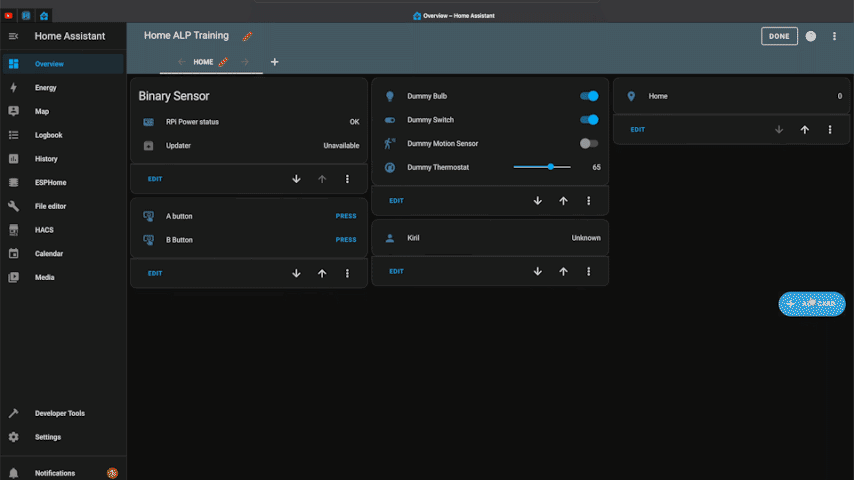This screenshot has height=480, width=854.
Task: Open dashboard overflow menu top right
Action: click(x=834, y=36)
